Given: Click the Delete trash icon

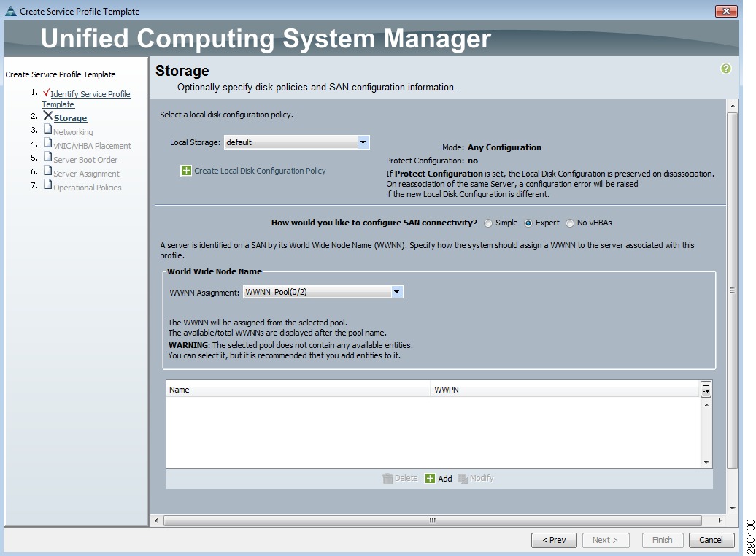Looking at the screenshot, I should 387,479.
